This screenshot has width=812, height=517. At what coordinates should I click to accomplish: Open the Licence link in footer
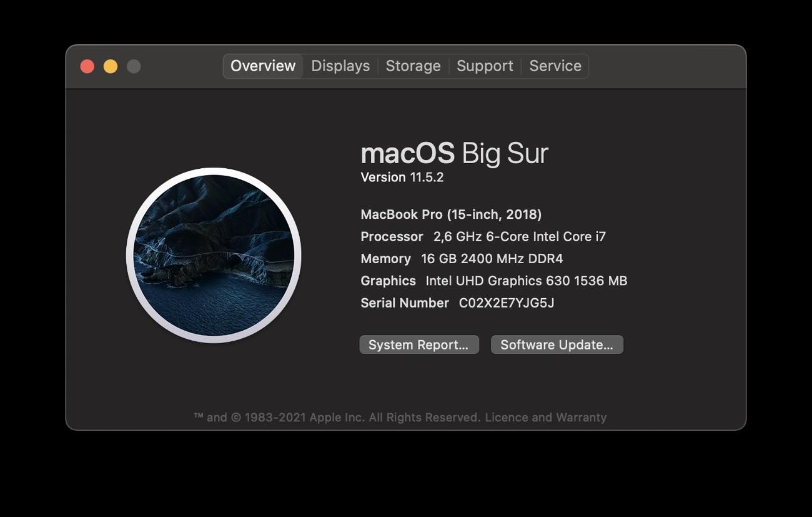tap(507, 417)
